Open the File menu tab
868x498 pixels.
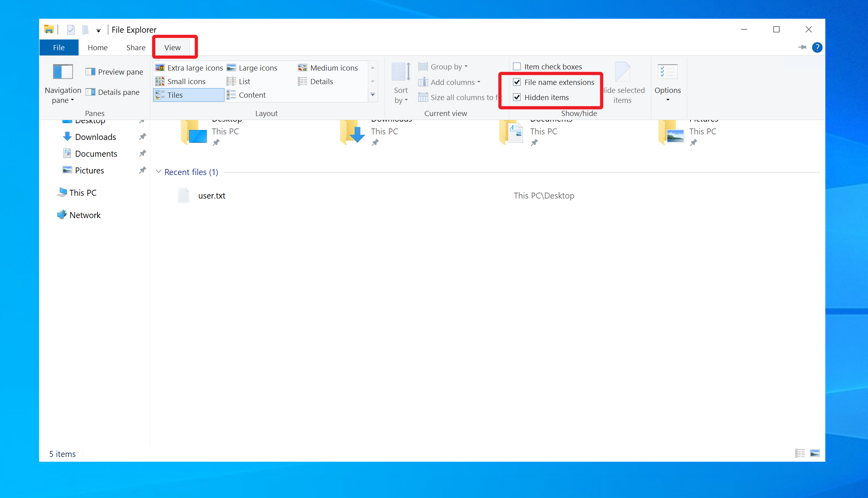click(x=59, y=47)
